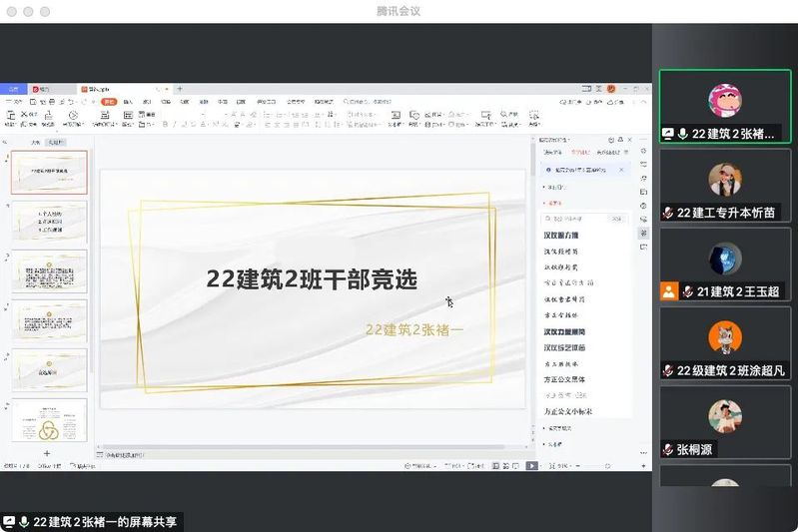Screen dimensions: 798x532
Task: Click the 22建工专升本忻苗 participant tile
Action: coord(725,186)
